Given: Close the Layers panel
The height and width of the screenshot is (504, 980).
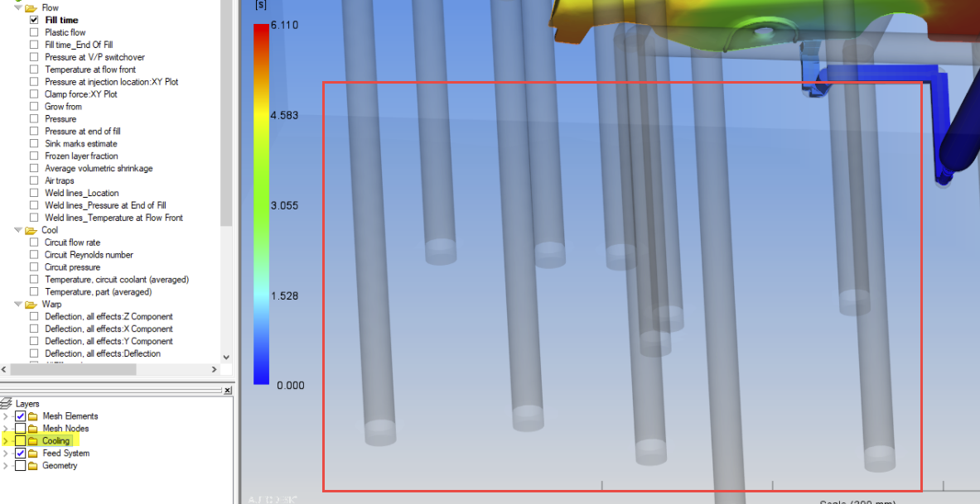Looking at the screenshot, I should (x=227, y=390).
